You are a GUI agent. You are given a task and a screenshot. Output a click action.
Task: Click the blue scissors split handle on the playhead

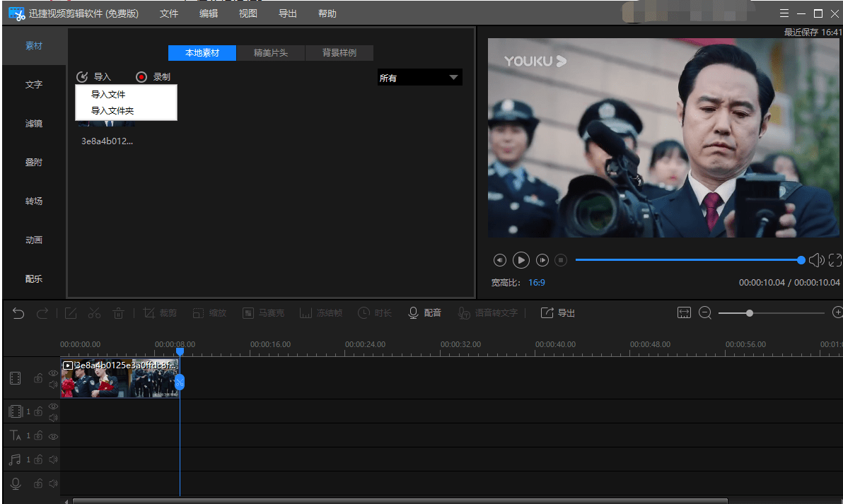click(180, 382)
